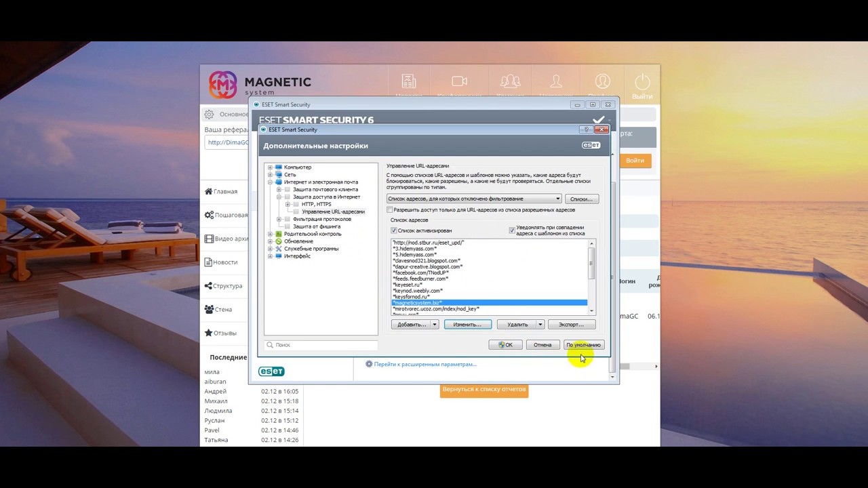
Task: Click Вернуться к списку отчетов button
Action: (x=484, y=390)
